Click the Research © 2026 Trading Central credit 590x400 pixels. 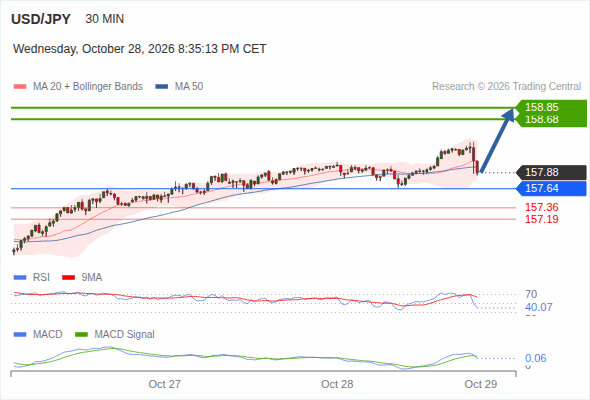[x=506, y=87]
